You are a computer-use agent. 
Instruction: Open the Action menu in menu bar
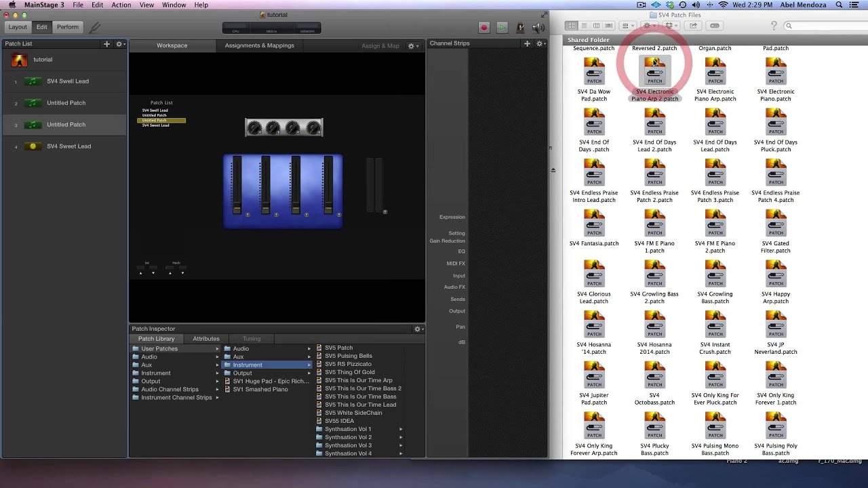point(121,5)
